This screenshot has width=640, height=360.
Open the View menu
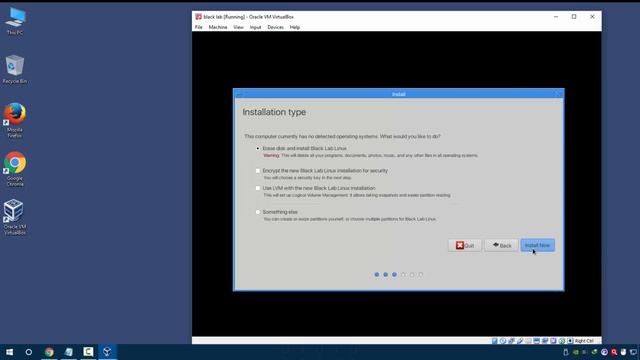[238, 27]
